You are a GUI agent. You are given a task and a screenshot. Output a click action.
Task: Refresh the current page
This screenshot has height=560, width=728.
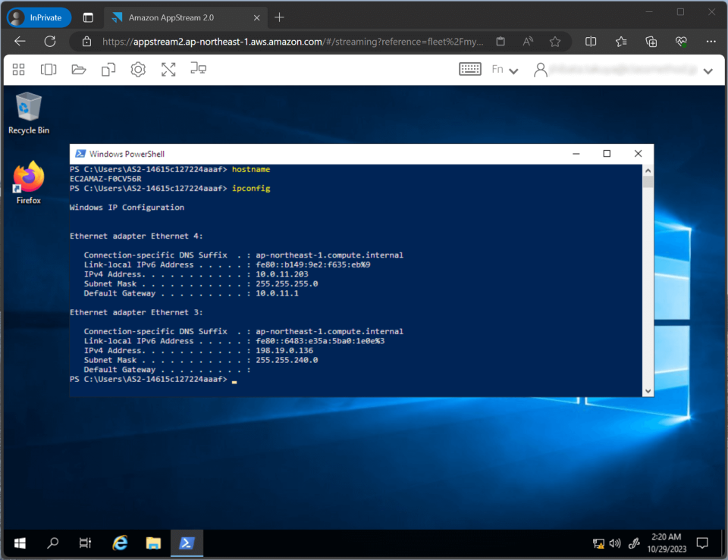tap(49, 42)
